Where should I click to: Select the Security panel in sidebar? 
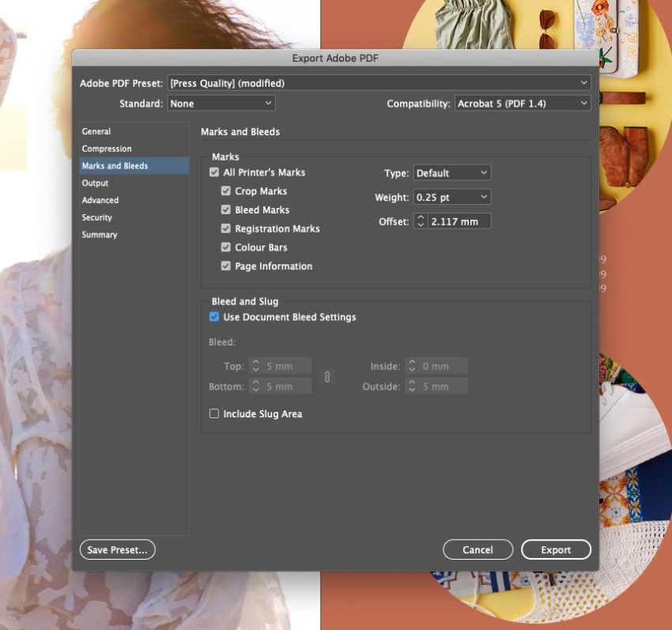pyautogui.click(x=96, y=217)
